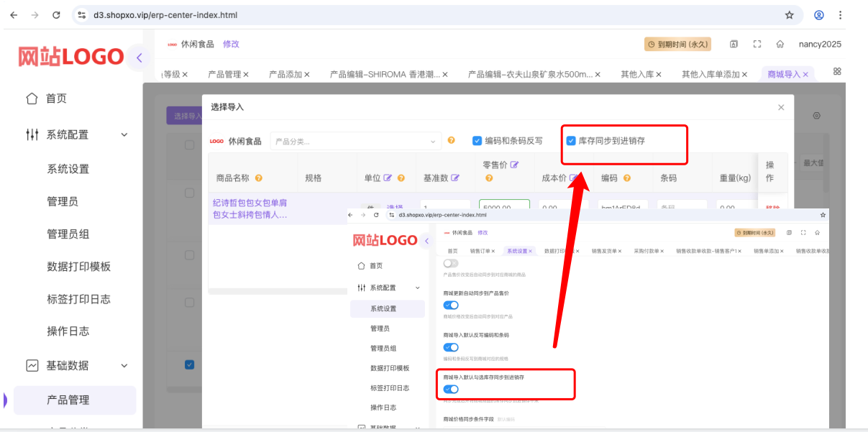Click gear settings icon behind the dialog
Viewport: 868px width, 432px height.
point(816,116)
